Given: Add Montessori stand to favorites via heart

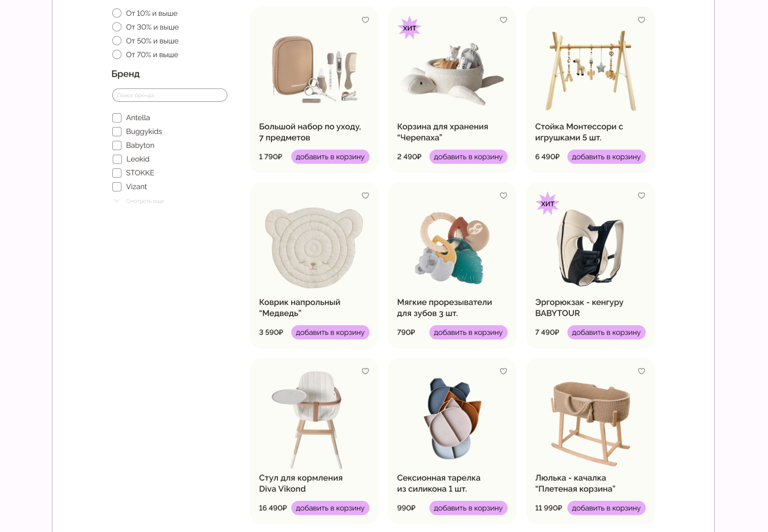Looking at the screenshot, I should 641,20.
